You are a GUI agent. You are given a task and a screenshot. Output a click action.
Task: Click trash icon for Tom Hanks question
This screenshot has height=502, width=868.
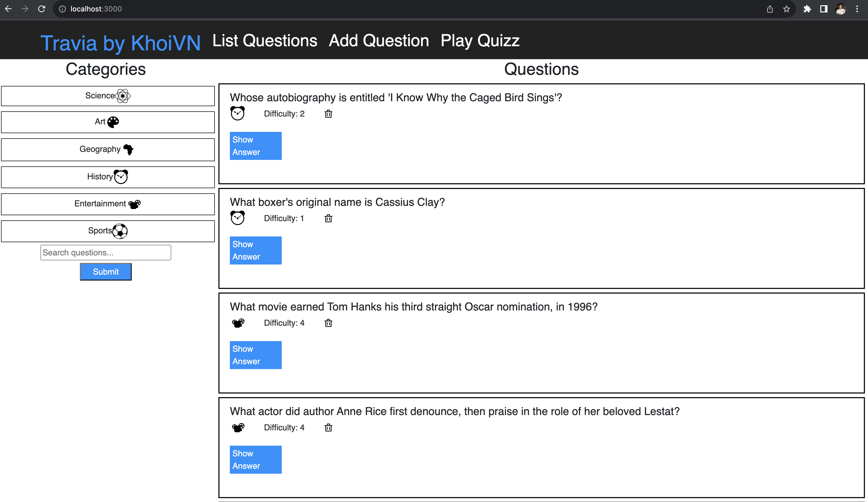coord(328,323)
